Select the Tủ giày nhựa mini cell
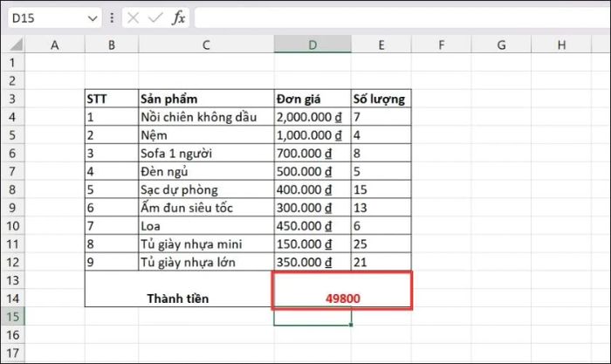The height and width of the screenshot is (364, 611). pos(206,244)
